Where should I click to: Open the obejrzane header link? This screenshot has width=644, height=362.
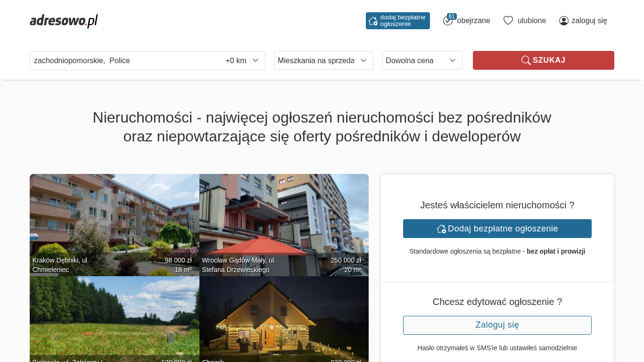coord(473,21)
